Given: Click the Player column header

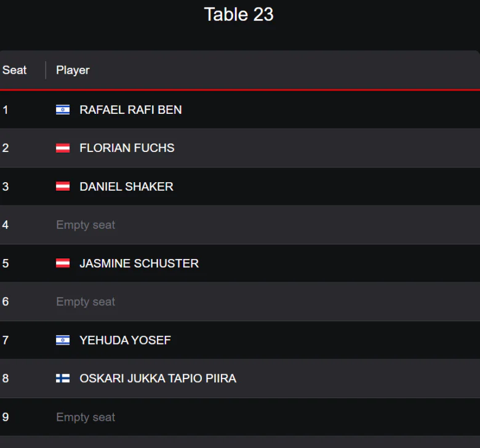Looking at the screenshot, I should click(73, 70).
